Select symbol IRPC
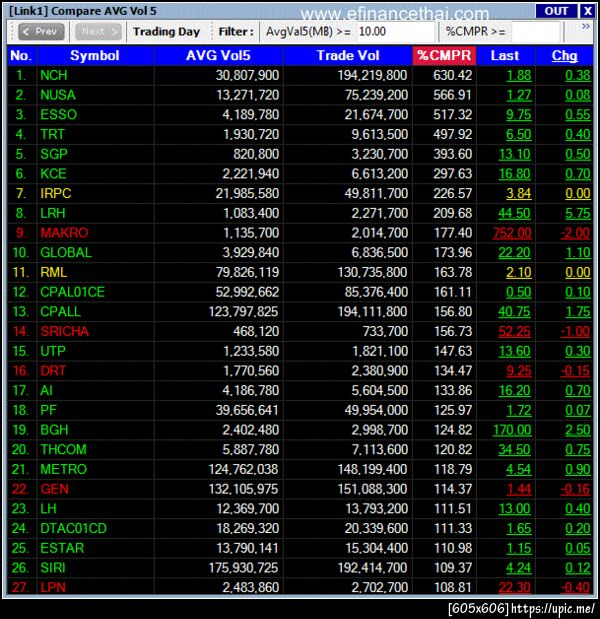600x619 pixels. tap(56, 193)
